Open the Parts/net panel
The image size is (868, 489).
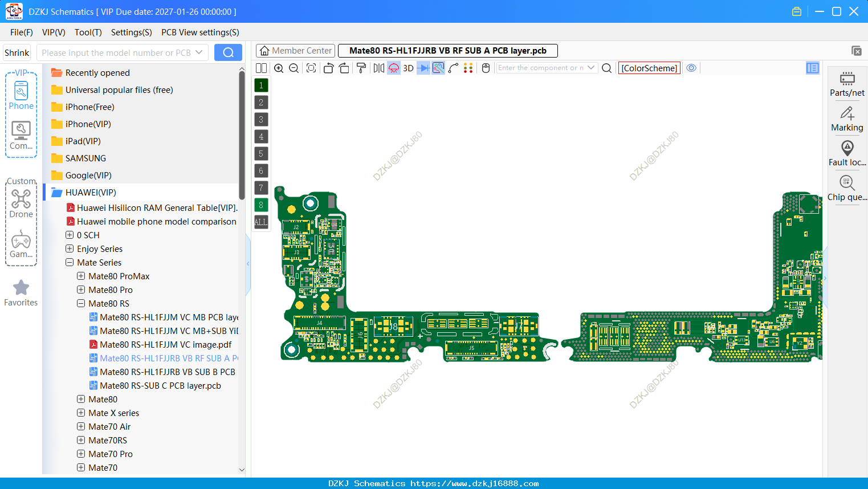847,84
